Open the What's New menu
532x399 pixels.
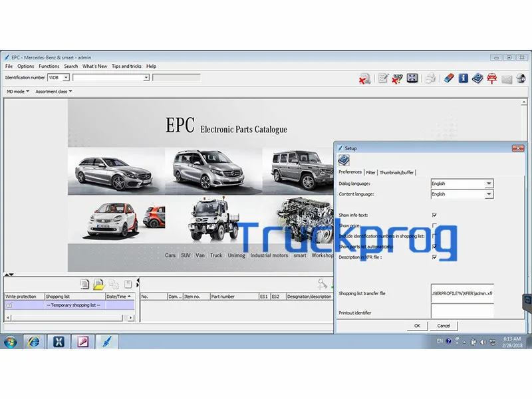tap(94, 66)
